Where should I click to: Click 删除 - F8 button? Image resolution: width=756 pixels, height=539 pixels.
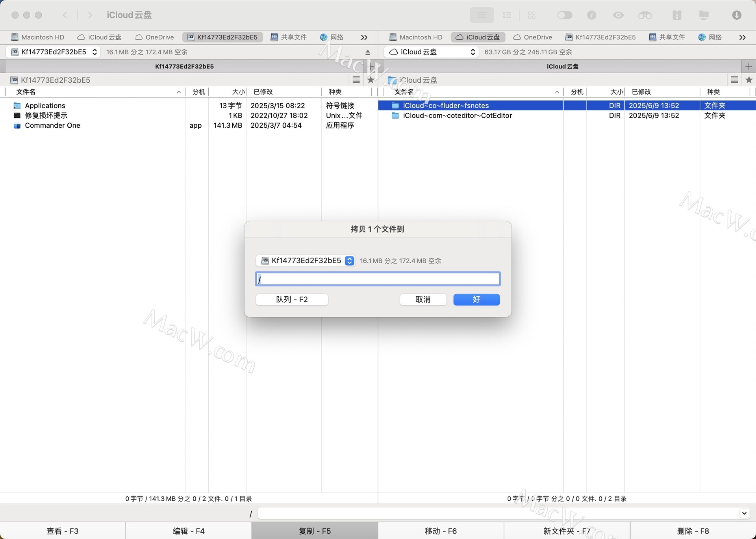(x=693, y=531)
